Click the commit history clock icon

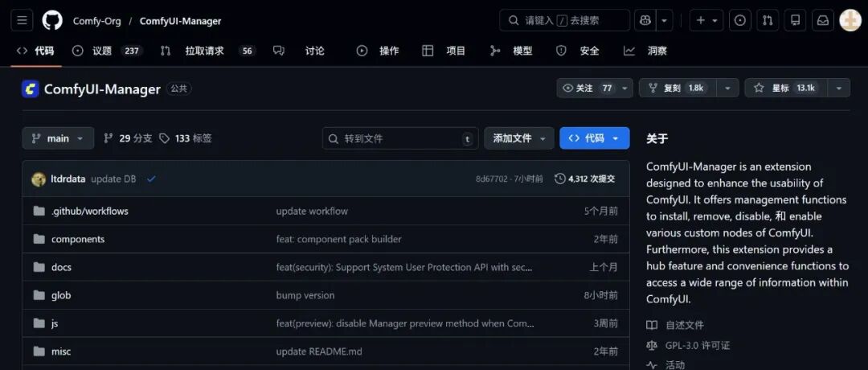(560, 179)
